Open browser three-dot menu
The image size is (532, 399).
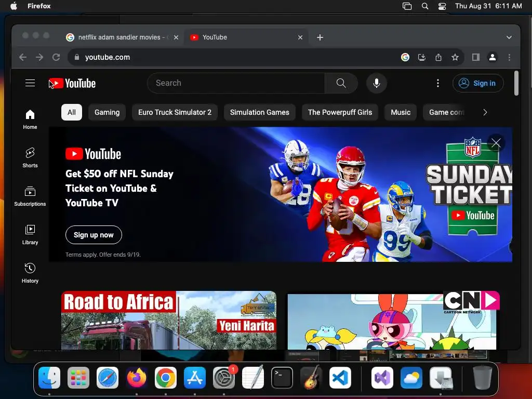coord(509,57)
